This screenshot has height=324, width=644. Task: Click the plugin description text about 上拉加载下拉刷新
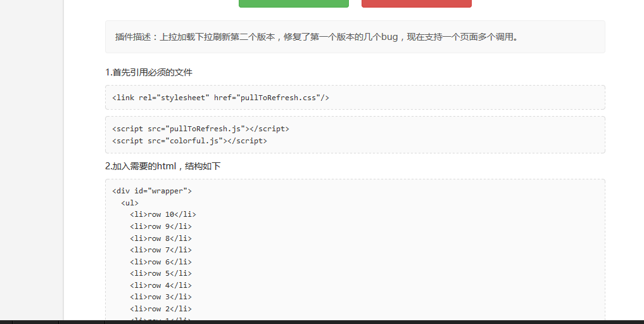pyautogui.click(x=317, y=37)
